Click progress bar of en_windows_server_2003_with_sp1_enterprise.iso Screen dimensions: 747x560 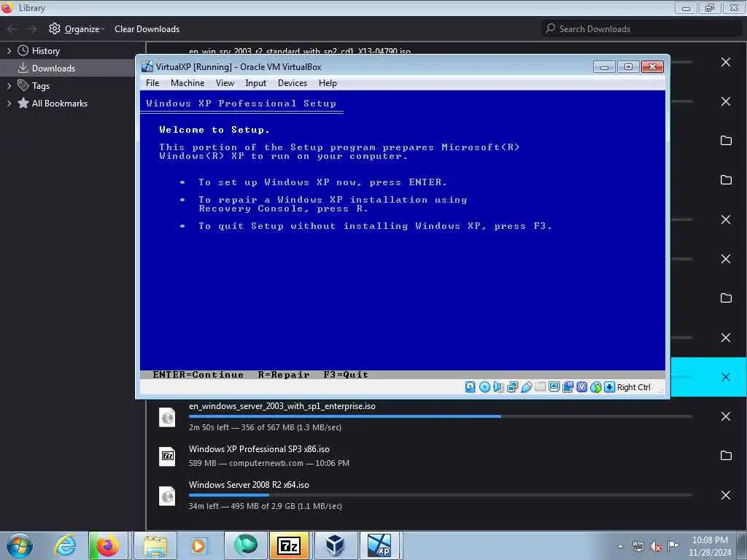[440, 416]
